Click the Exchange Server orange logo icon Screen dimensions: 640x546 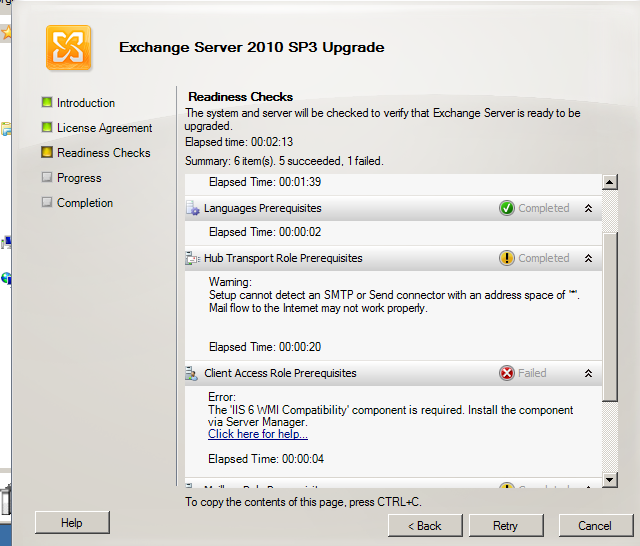click(x=68, y=46)
